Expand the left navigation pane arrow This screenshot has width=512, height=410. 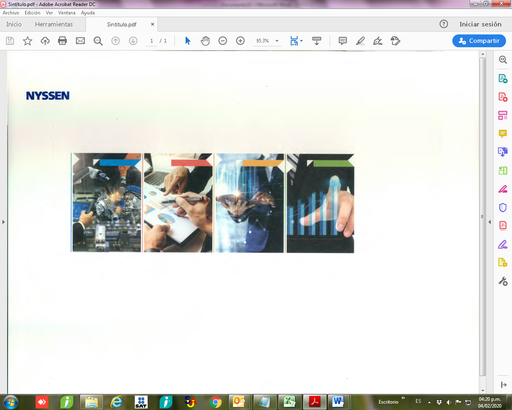click(3, 222)
